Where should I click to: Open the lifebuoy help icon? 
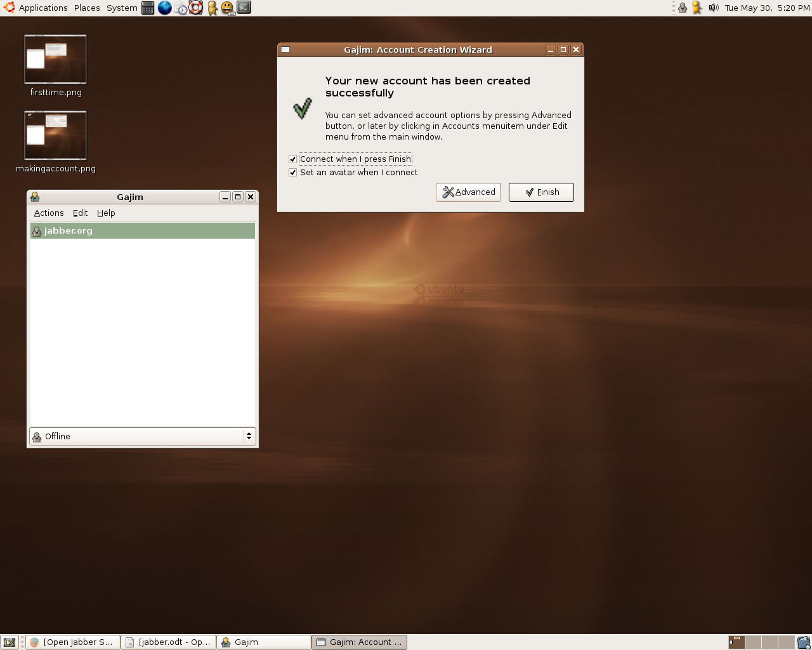[x=196, y=8]
